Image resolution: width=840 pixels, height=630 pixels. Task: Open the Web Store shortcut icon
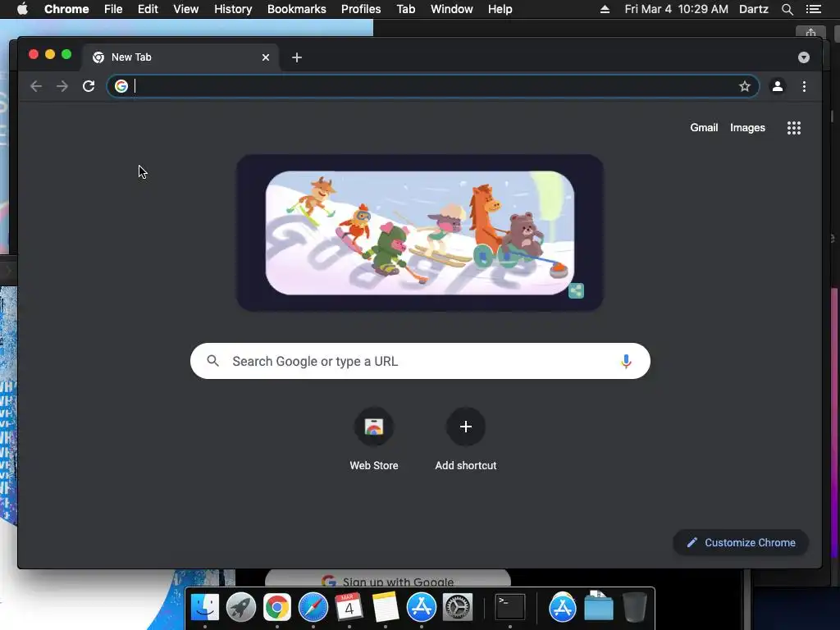click(374, 427)
